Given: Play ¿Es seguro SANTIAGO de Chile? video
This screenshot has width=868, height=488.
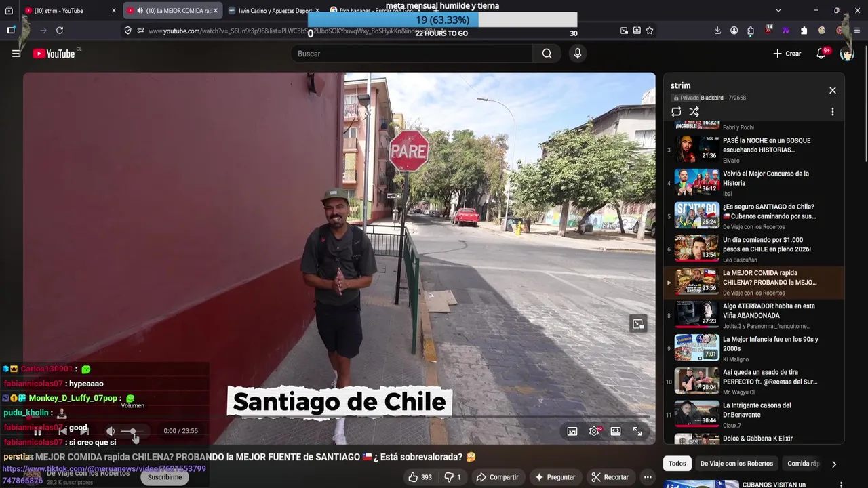Looking at the screenshot, I should pyautogui.click(x=754, y=216).
